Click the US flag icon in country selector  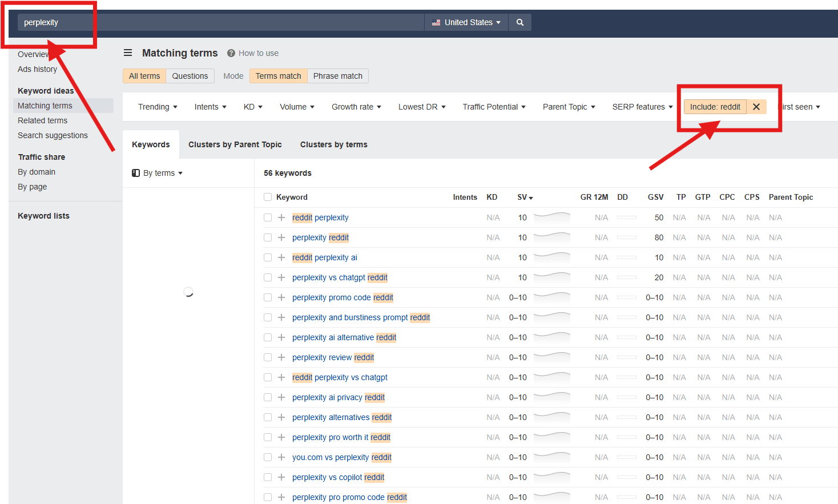click(x=436, y=22)
